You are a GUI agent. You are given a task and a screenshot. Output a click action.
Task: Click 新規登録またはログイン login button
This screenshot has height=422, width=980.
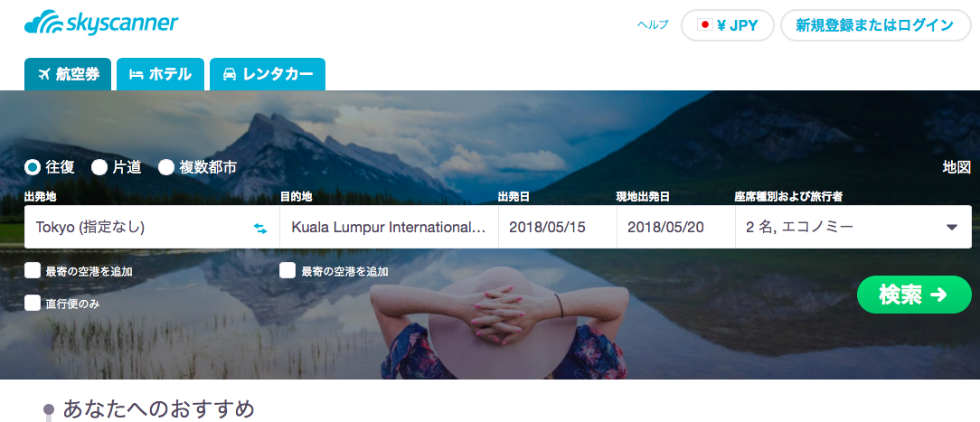tap(876, 25)
